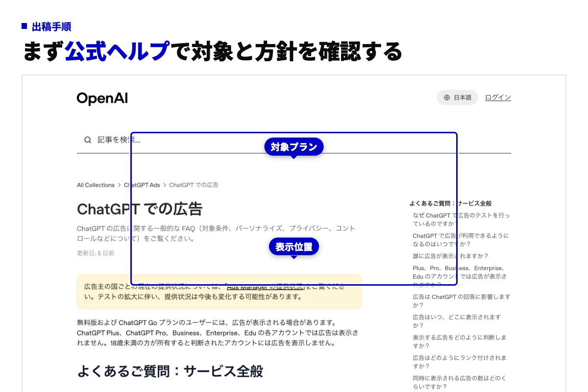Open sidebar link '広告はいつ、どこに表示されます'

(457, 321)
